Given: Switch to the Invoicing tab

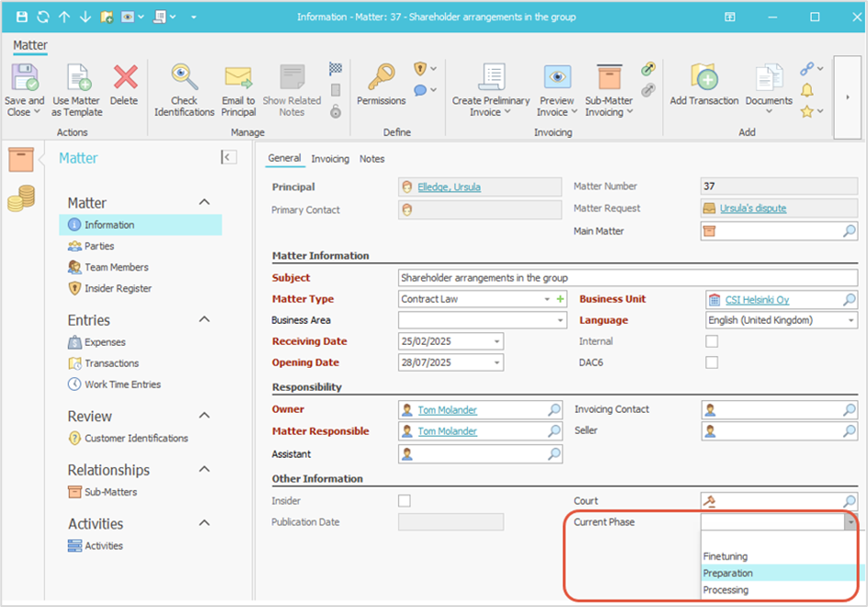Looking at the screenshot, I should pyautogui.click(x=329, y=159).
